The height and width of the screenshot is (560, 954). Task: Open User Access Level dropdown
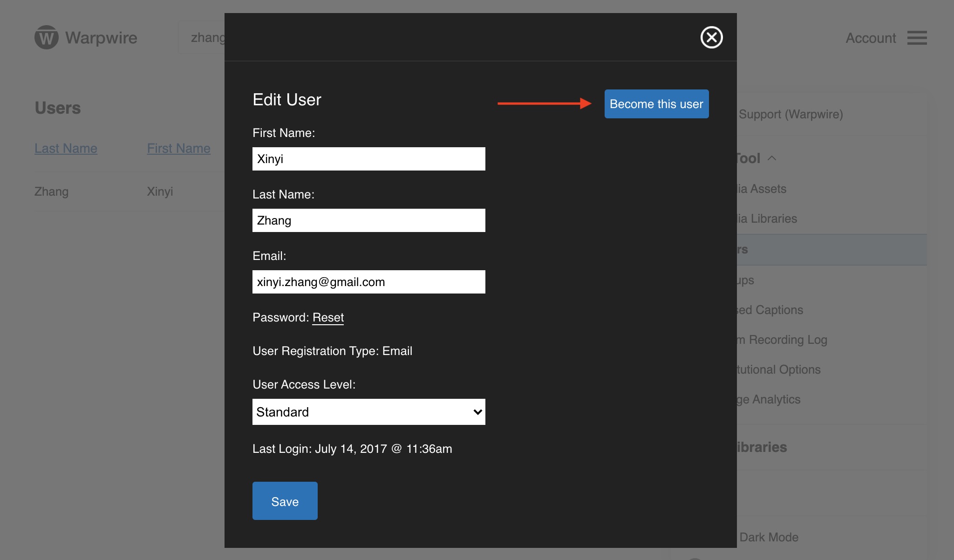pos(368,412)
